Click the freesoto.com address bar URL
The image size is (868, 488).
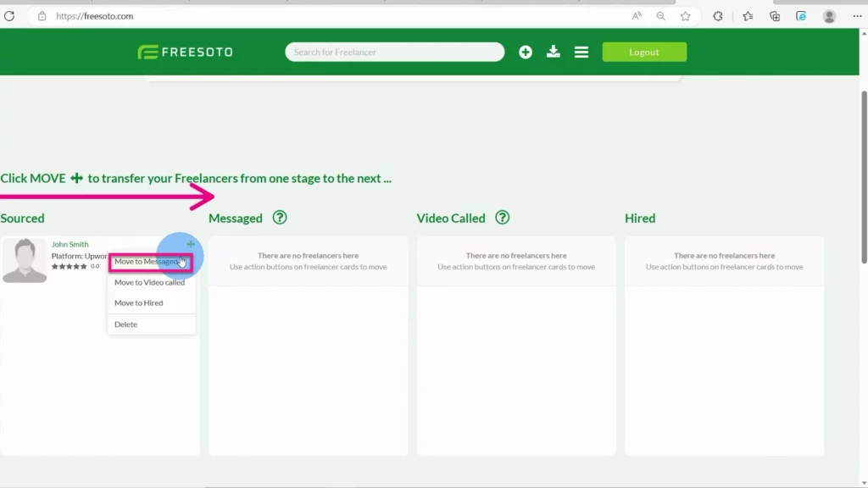point(95,16)
